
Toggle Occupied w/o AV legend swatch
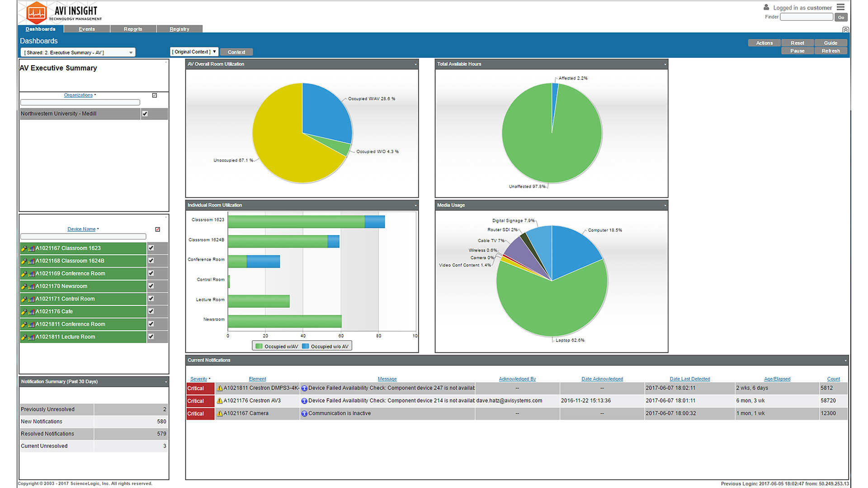tap(305, 346)
